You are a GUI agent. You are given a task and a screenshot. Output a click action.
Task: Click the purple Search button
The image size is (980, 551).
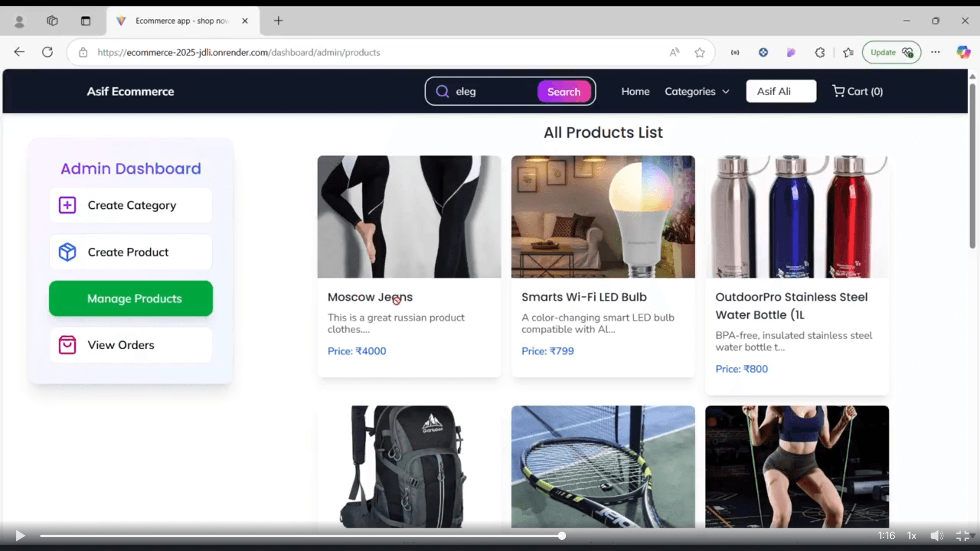click(x=564, y=91)
